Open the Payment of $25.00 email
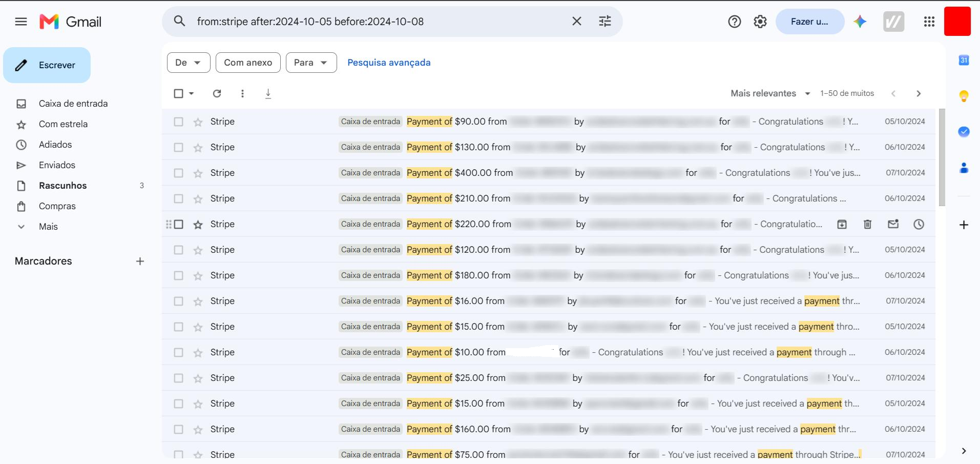980x464 pixels. [548, 378]
